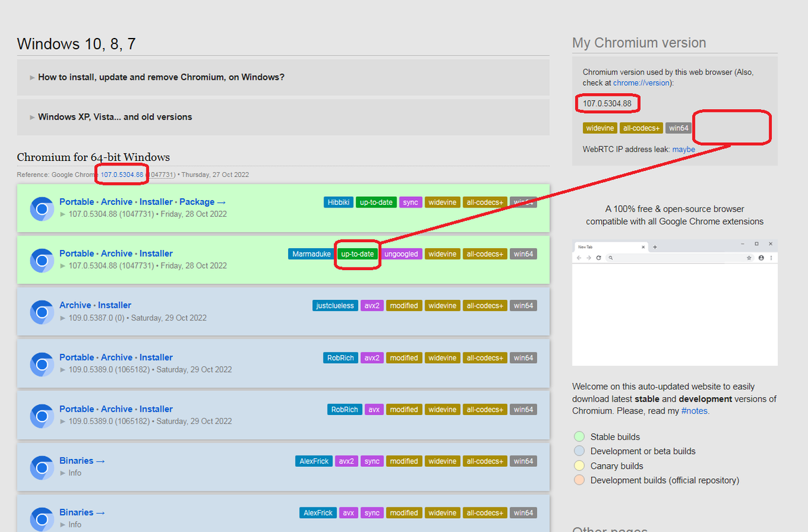Click the green Stable builds legend swatch
This screenshot has width=808, height=532.
tap(579, 437)
